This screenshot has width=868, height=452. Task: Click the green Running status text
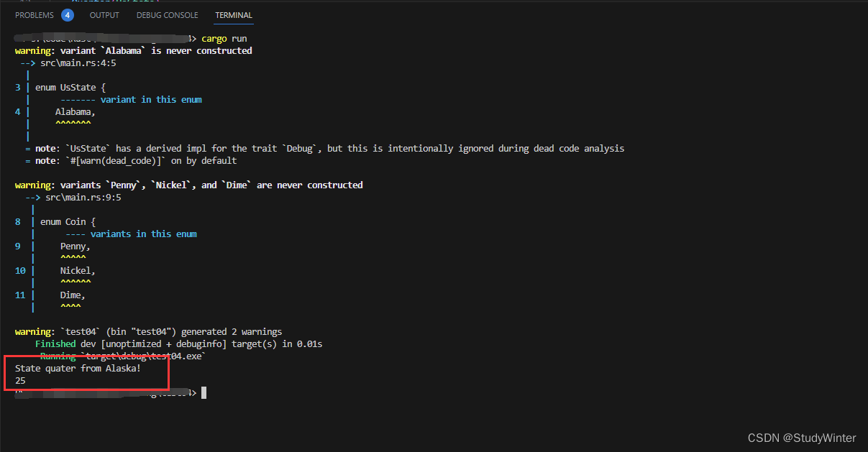coord(58,356)
